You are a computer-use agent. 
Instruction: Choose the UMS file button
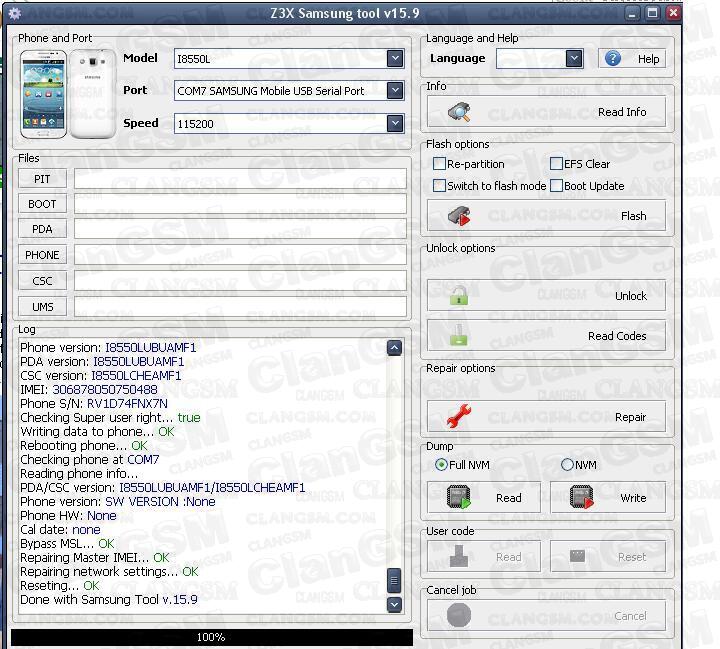[x=42, y=306]
